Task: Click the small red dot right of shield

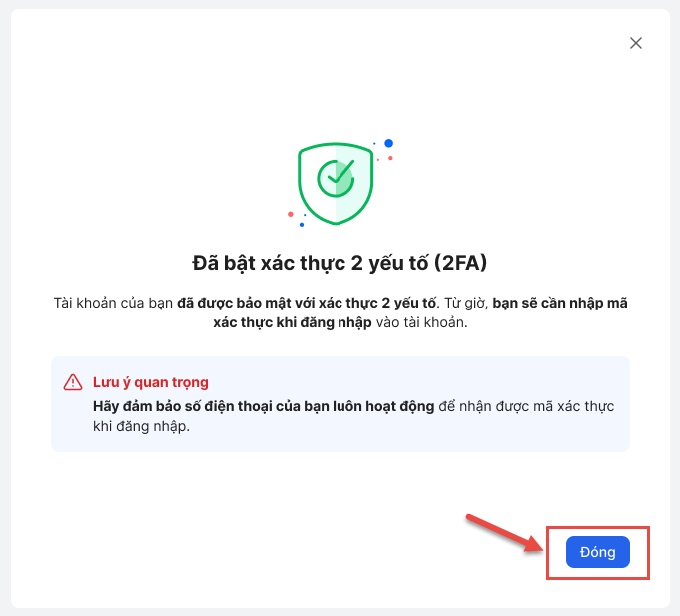Action: click(x=390, y=158)
